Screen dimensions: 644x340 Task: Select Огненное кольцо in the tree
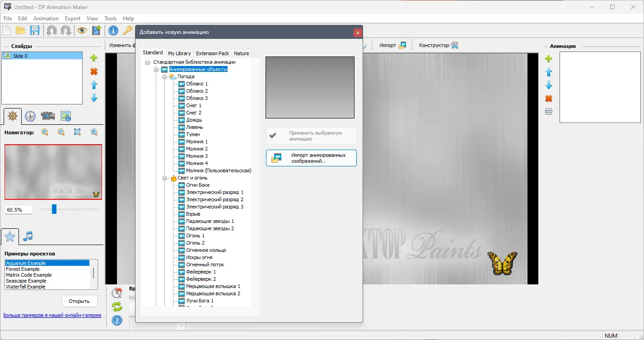206,250
